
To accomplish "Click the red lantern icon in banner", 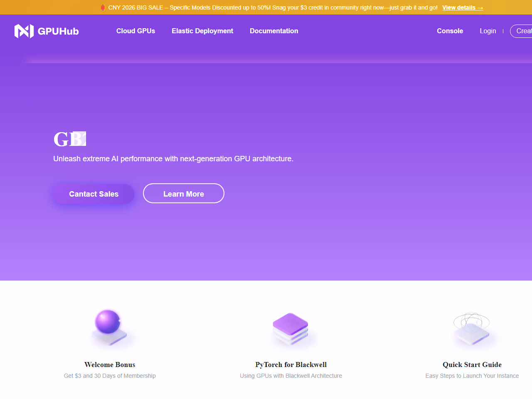I will pos(103,7).
